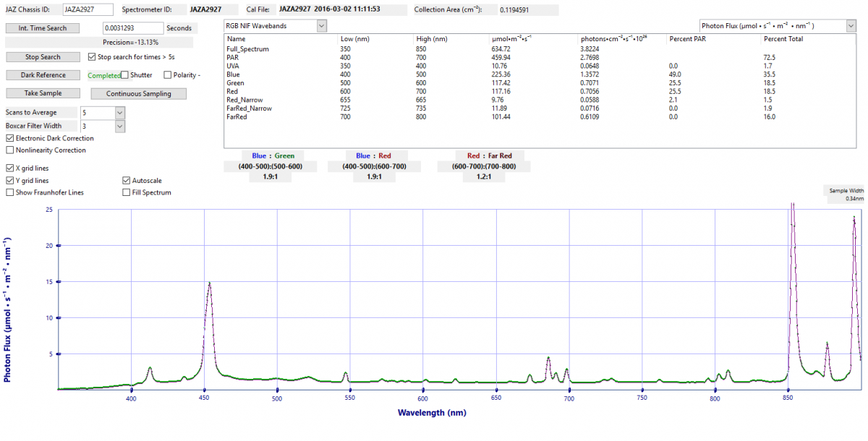Click the Precision=-13.13% readout
Image resolution: width=868 pixels, height=441 pixels.
point(131,42)
